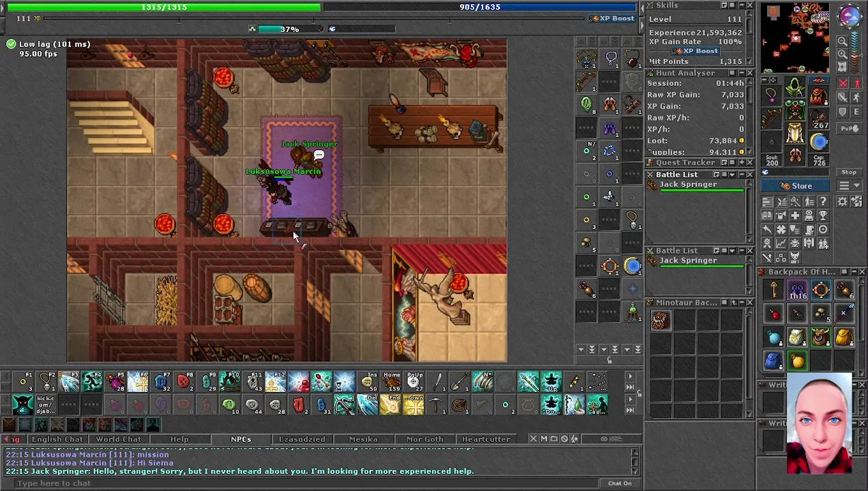868x491 pixels.
Task: Open the trophy icon in sidebar
Action: click(x=824, y=215)
